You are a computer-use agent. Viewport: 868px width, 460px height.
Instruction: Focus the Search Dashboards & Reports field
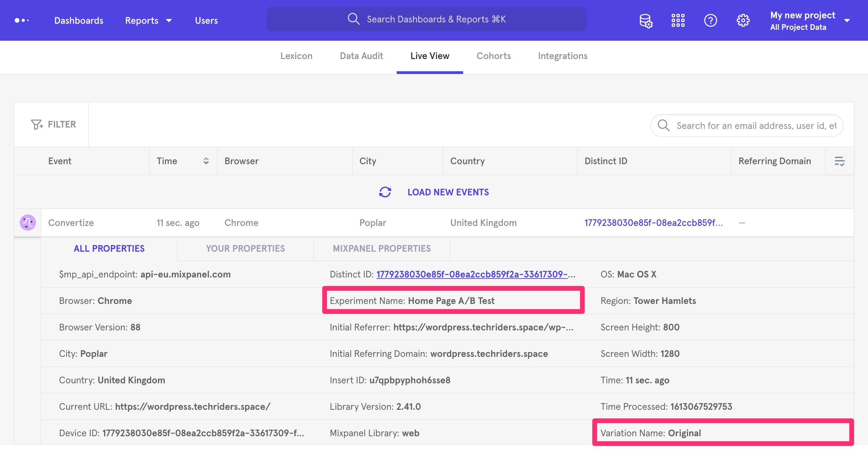click(x=427, y=19)
